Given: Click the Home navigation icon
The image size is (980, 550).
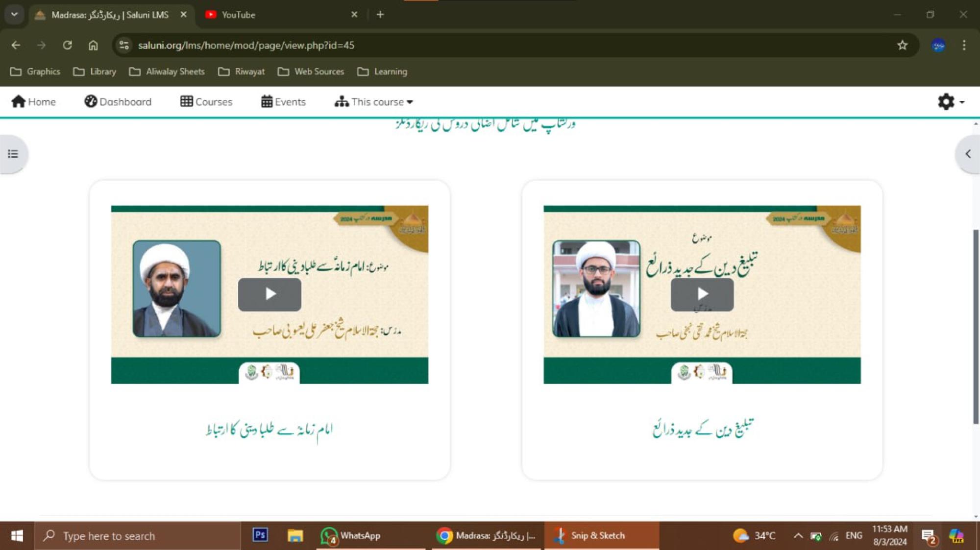Looking at the screenshot, I should (33, 102).
